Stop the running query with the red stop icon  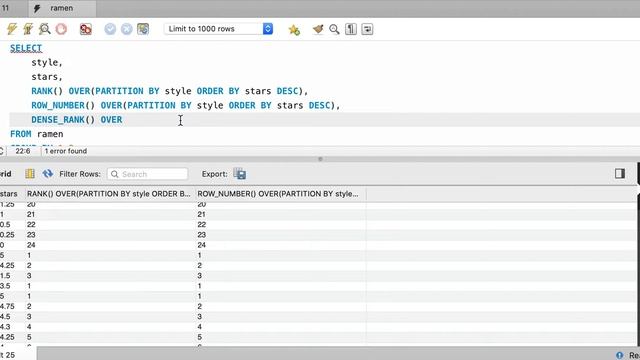click(61, 29)
